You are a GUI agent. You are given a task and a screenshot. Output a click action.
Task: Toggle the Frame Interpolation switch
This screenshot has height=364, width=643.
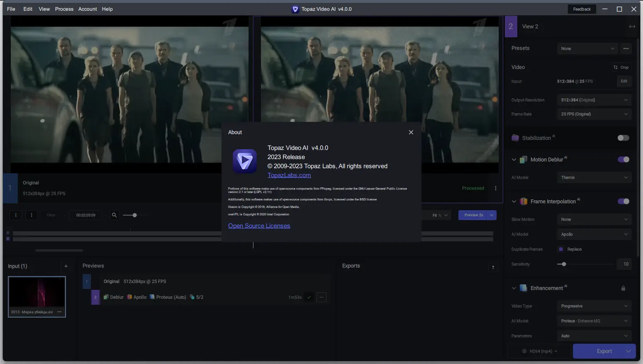(623, 201)
